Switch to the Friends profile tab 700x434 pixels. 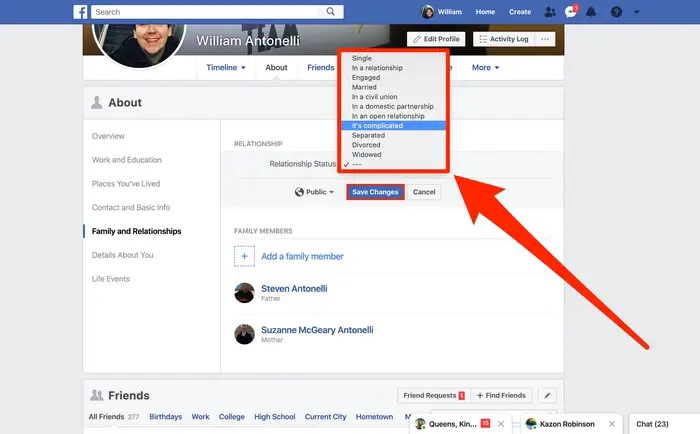(x=321, y=67)
